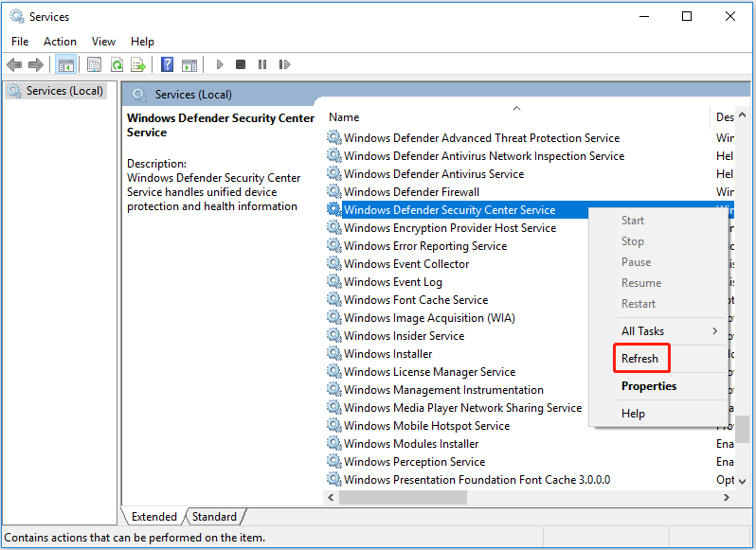Click the Restart Service toolbar icon
Image resolution: width=756 pixels, height=550 pixels.
click(284, 64)
